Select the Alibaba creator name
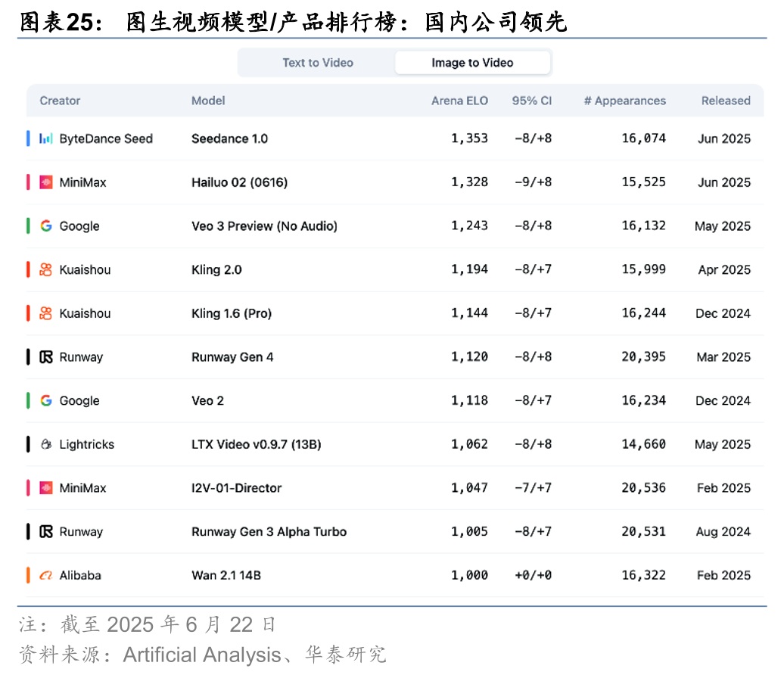 pyautogui.click(x=80, y=576)
